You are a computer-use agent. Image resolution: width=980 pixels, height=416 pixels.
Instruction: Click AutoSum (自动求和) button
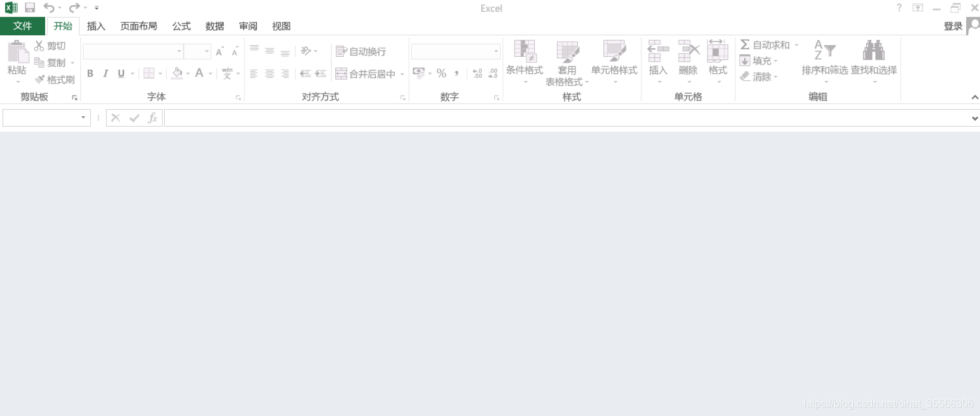764,45
